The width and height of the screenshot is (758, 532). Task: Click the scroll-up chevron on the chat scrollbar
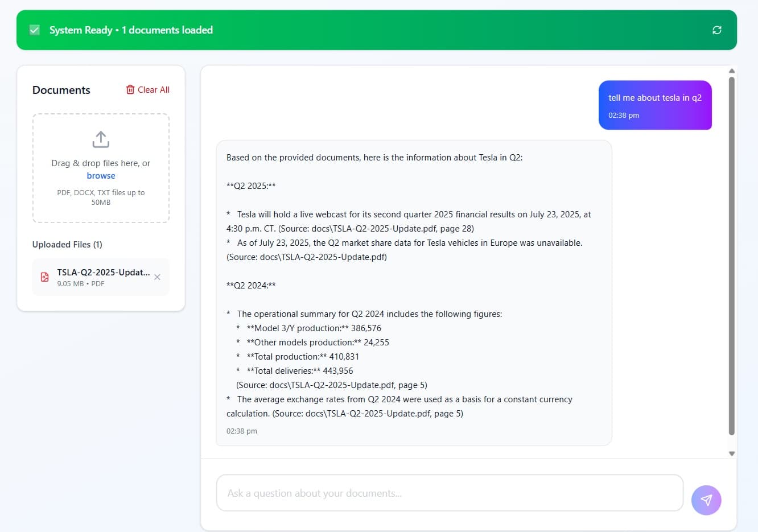[x=731, y=71]
